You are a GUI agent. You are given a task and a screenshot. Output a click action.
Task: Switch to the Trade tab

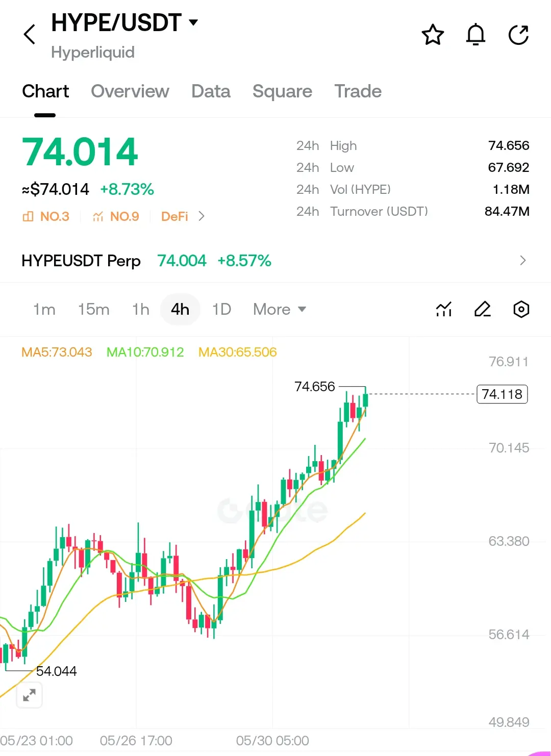(358, 91)
